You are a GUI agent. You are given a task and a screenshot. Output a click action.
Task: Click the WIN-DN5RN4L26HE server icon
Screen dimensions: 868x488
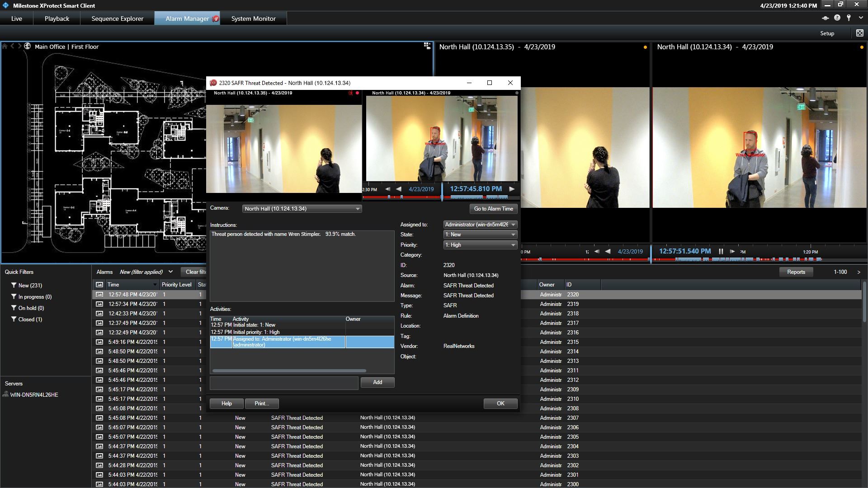tap(5, 394)
